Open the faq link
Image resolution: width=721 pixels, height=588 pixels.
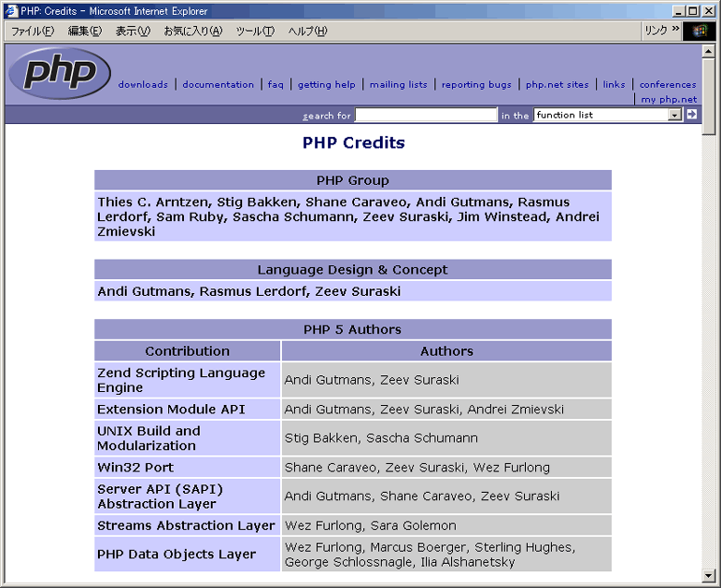coord(275,84)
